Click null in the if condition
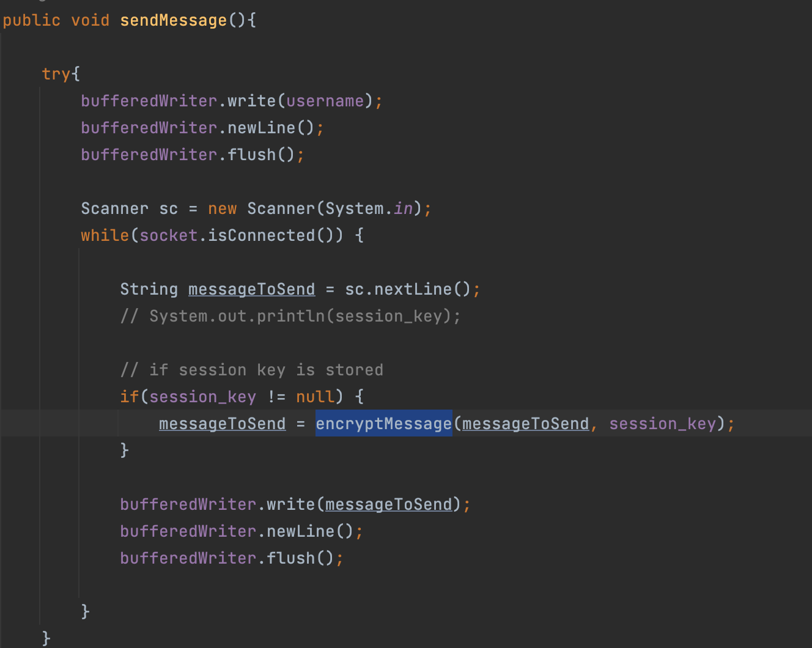Viewport: 812px width, 648px height. pyautogui.click(x=316, y=397)
